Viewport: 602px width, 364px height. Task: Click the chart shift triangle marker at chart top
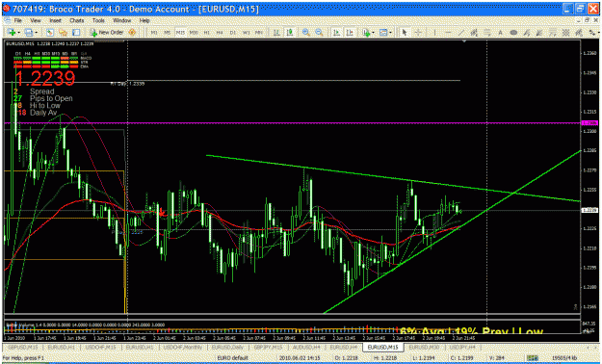tap(464, 40)
